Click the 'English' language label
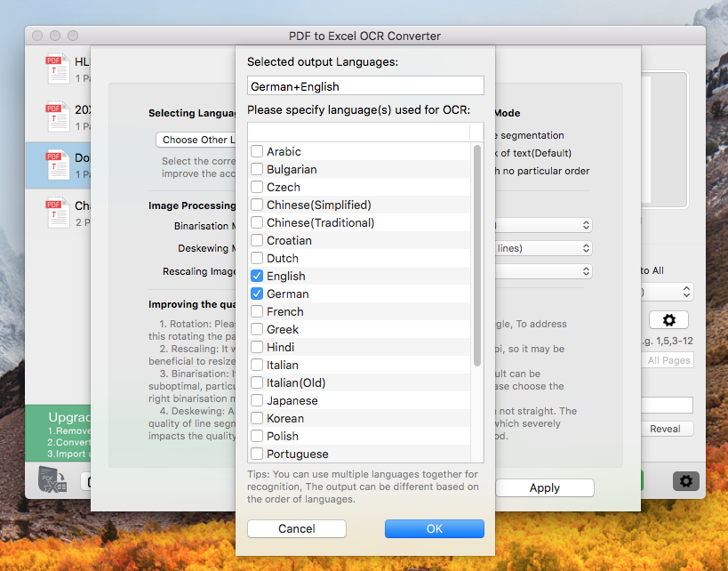 286,276
